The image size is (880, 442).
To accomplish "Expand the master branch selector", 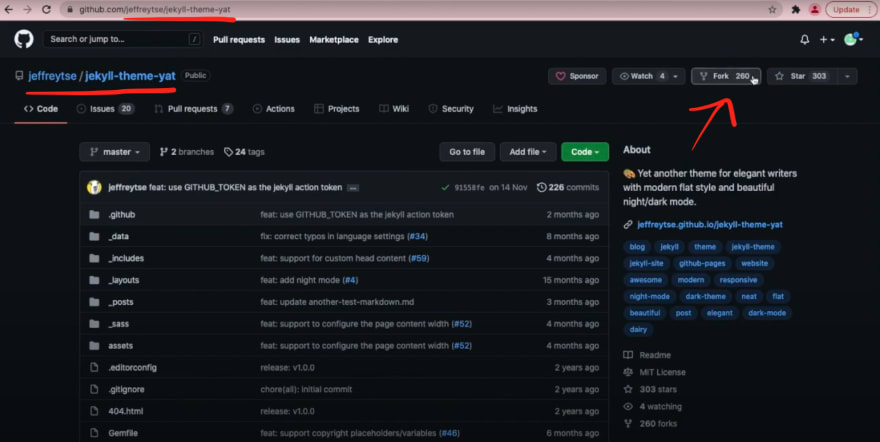I will [x=114, y=152].
